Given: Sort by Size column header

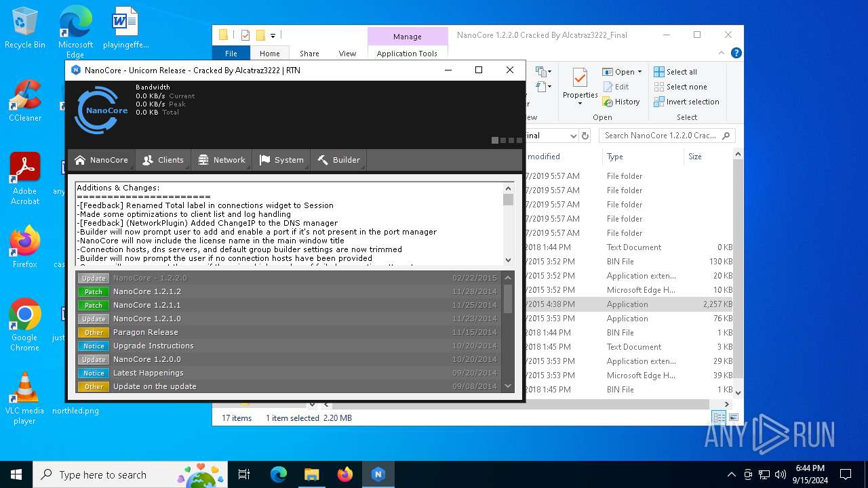Looking at the screenshot, I should click(x=708, y=157).
